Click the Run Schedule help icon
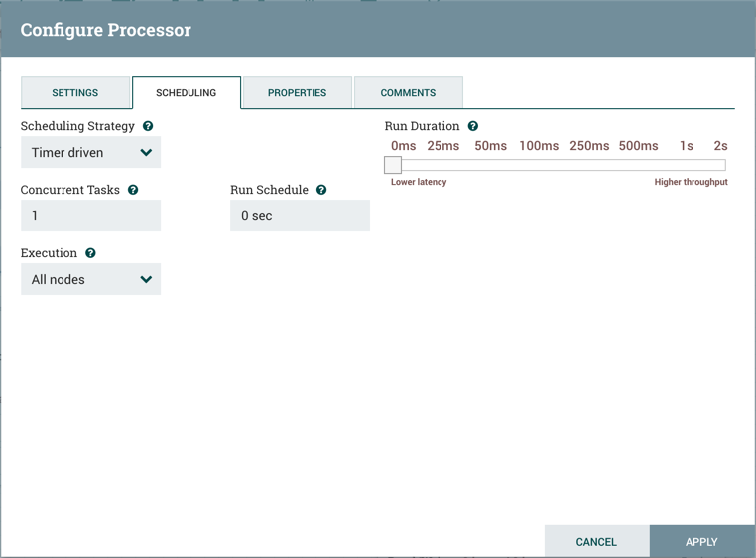 pos(321,190)
